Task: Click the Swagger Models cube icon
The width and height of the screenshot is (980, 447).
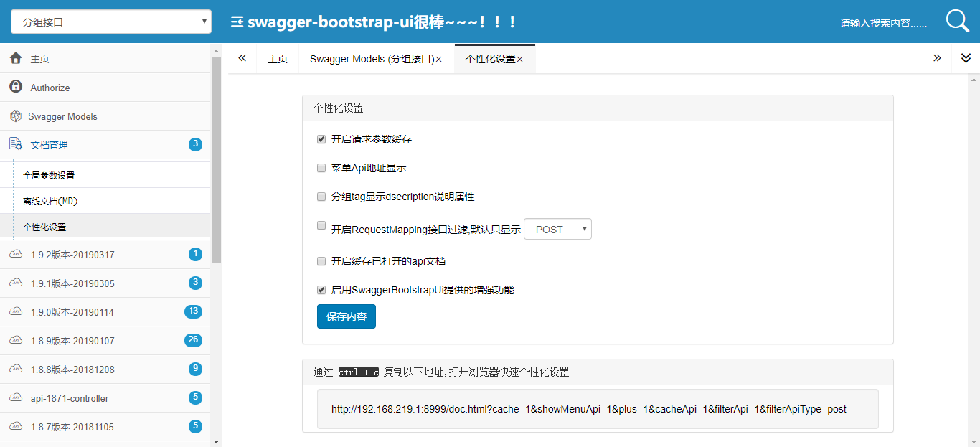Action: pos(16,116)
